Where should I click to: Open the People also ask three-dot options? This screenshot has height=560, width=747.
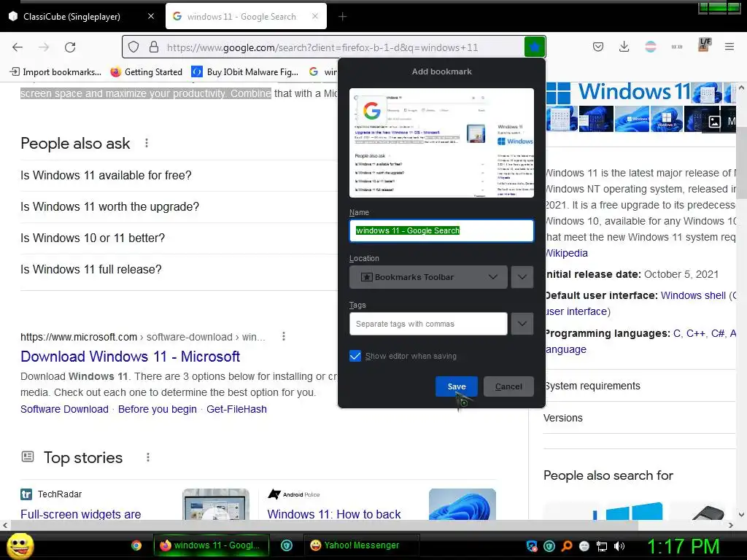coord(147,143)
